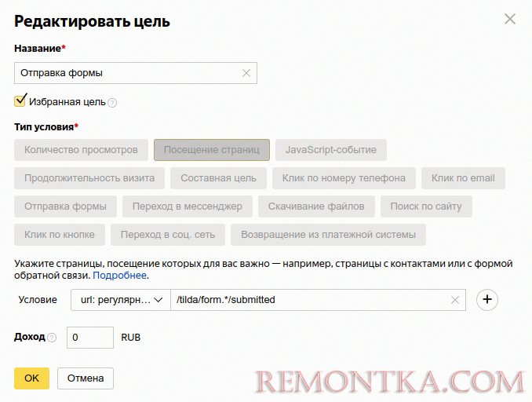The image size is (532, 402).
Task: Open the Подробнее link
Action: point(119,275)
